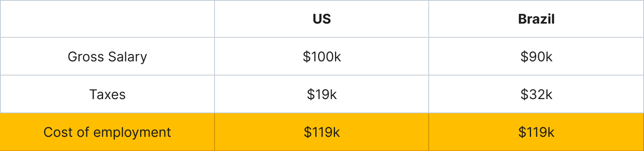Select the Taxes row label

coord(107,94)
